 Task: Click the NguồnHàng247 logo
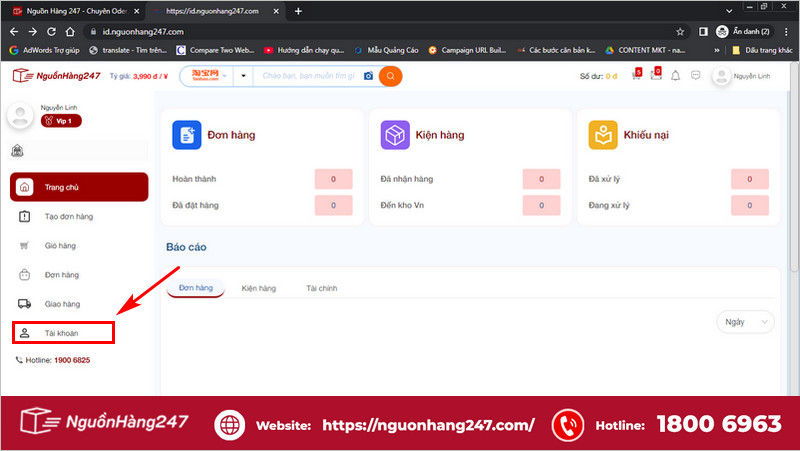[x=56, y=76]
